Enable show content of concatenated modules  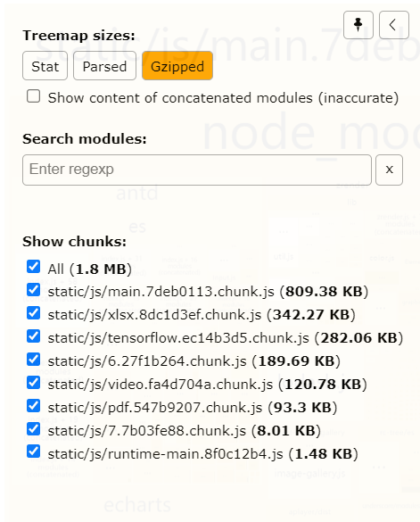34,96
